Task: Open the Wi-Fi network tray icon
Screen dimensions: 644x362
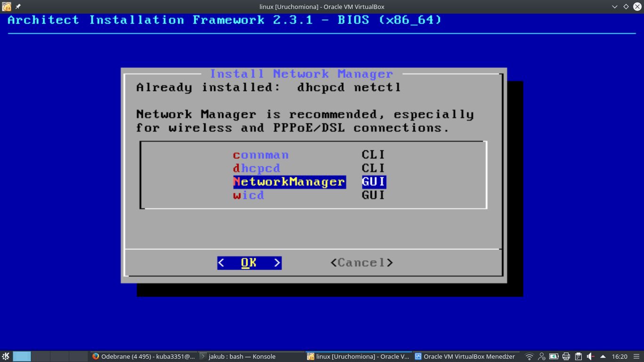Action: [529, 357]
